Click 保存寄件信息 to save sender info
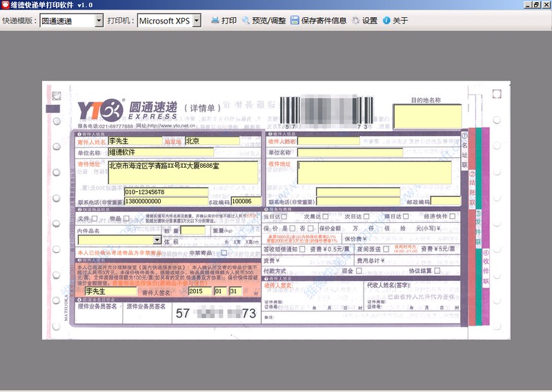Image resolution: width=552 pixels, height=392 pixels. (x=319, y=21)
